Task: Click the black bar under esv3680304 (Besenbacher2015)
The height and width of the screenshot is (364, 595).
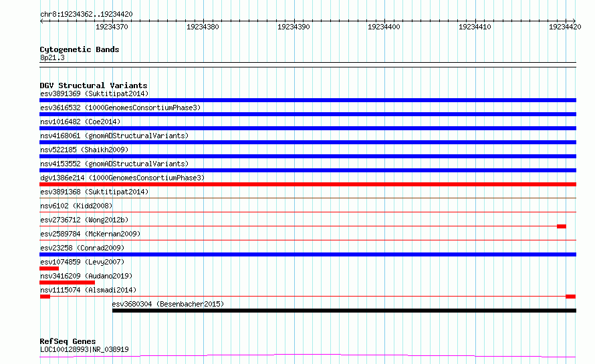Action: [344, 311]
